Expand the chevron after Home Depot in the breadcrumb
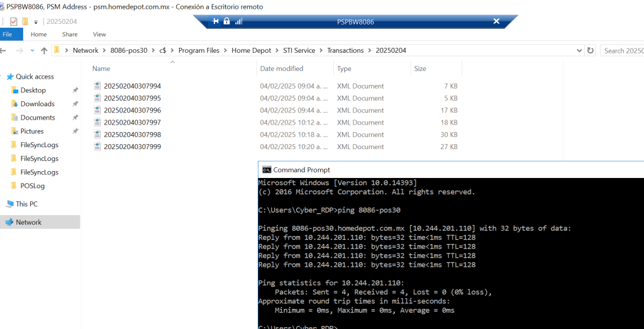 click(x=277, y=50)
